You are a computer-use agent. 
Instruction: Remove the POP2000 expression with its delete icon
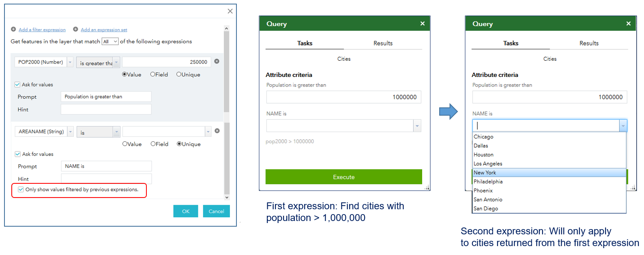[x=217, y=62]
